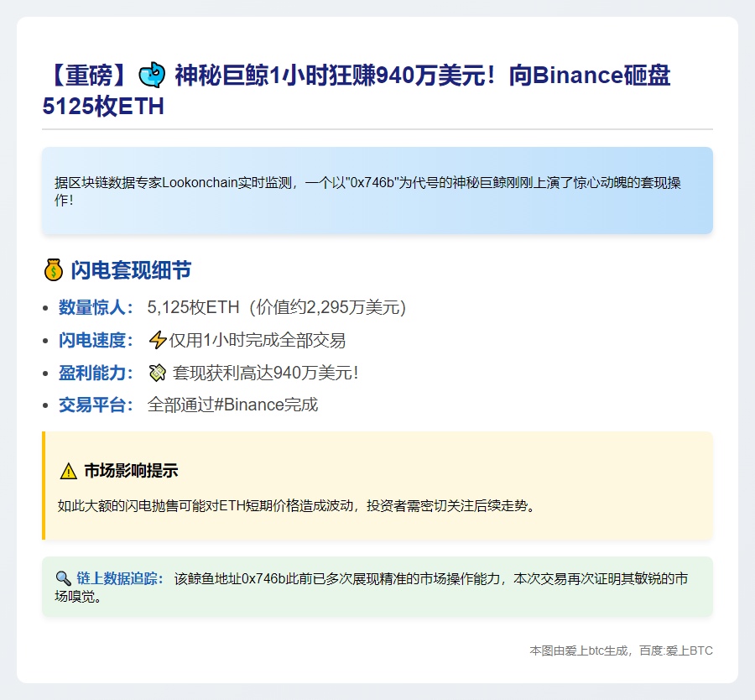Click the blue summary info box
The image size is (755, 700).
[377, 190]
